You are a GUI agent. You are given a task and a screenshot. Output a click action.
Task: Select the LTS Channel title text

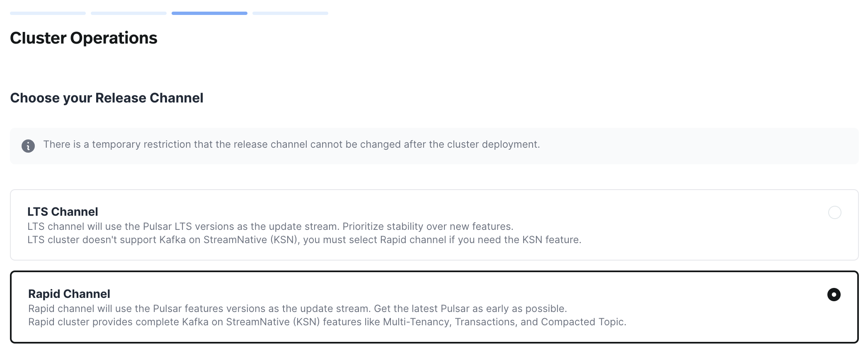(x=63, y=212)
